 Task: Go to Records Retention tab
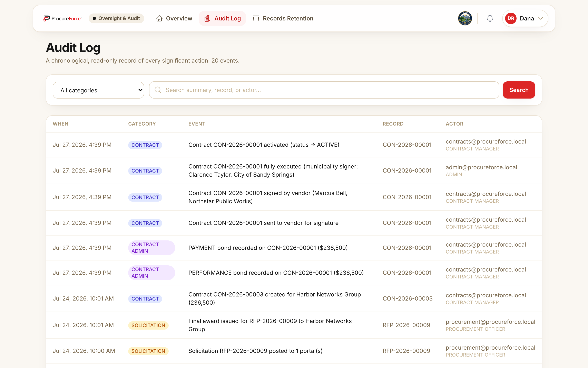[x=283, y=18]
